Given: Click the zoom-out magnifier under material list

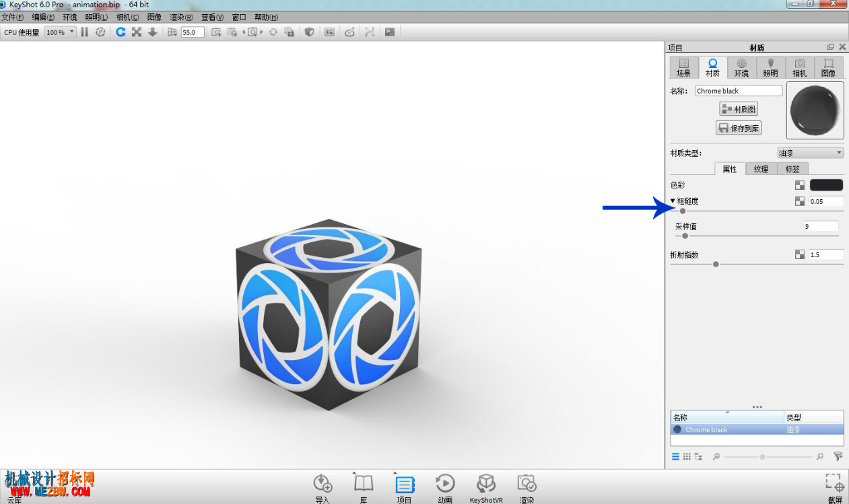Looking at the screenshot, I should coord(716,456).
